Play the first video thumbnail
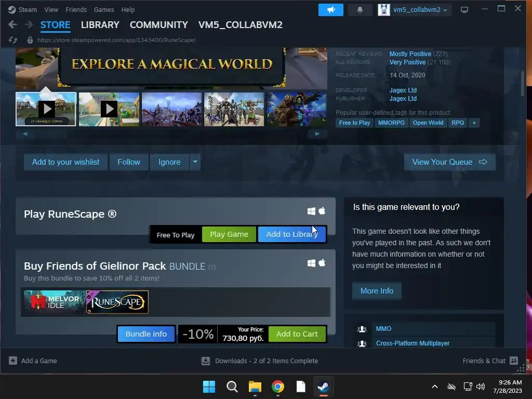 46,109
